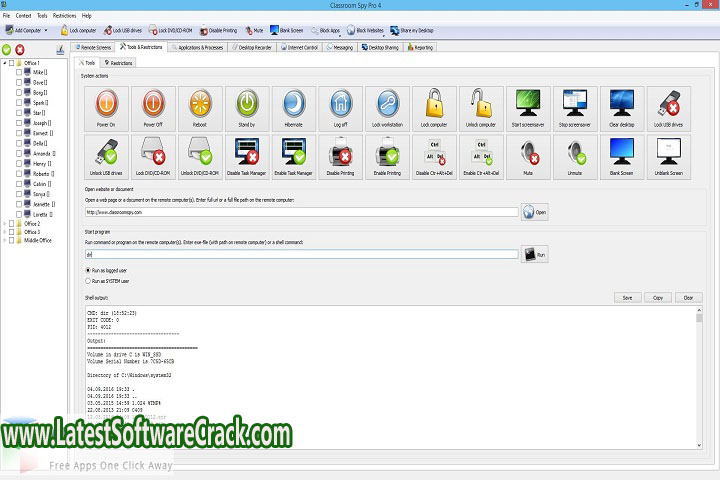Click the Run program button

534,254
